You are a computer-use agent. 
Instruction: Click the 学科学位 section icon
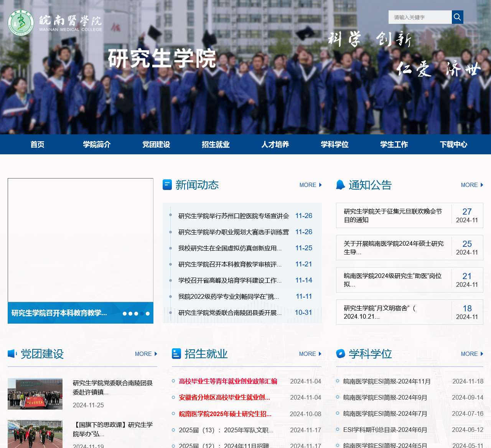tap(340, 354)
